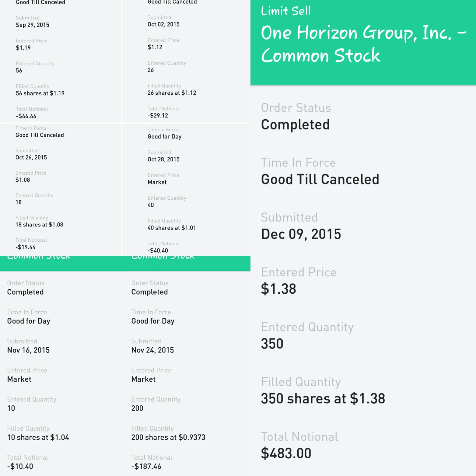This screenshot has height=476, width=476.
Task: Tap the Oct 02, 2015 submitted date
Action: coord(163,24)
